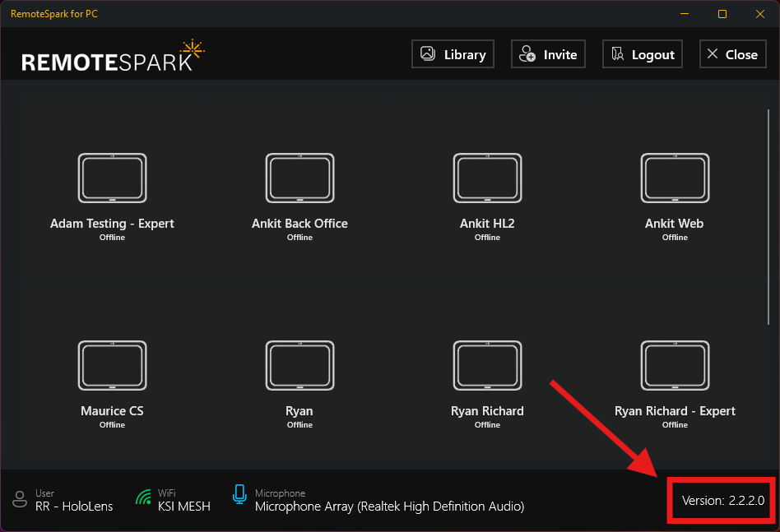Select the Ryan Richard - Expert device icon

coord(675,365)
